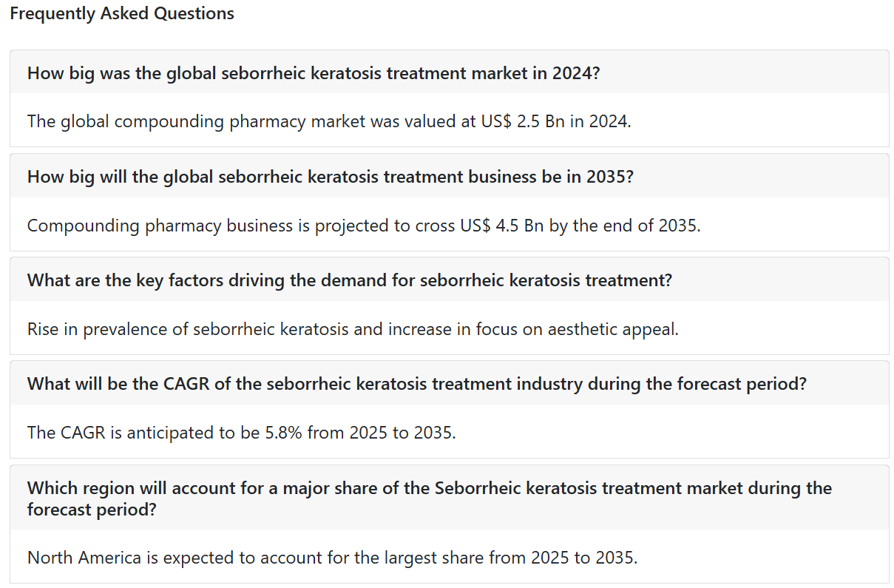Viewport: 894px width, 588px height.
Task: Click the Frequently Asked Questions heading
Action: (122, 13)
